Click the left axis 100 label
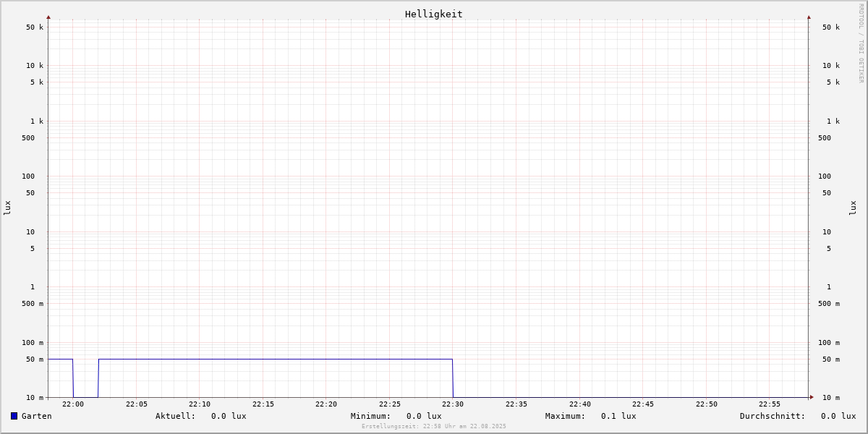 [x=28, y=176]
